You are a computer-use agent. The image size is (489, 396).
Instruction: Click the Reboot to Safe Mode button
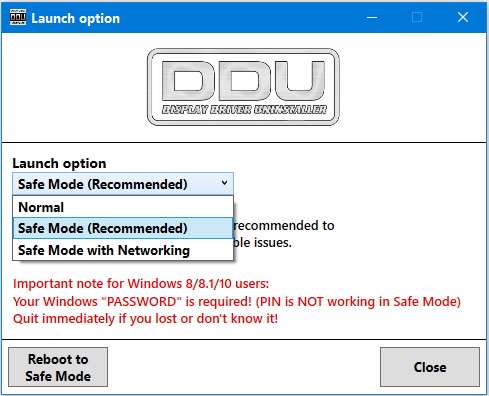[58, 367]
